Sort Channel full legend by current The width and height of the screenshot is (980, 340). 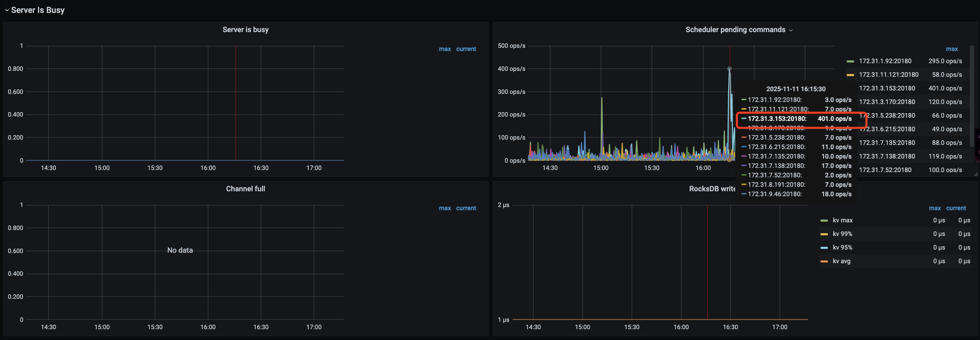(x=466, y=208)
